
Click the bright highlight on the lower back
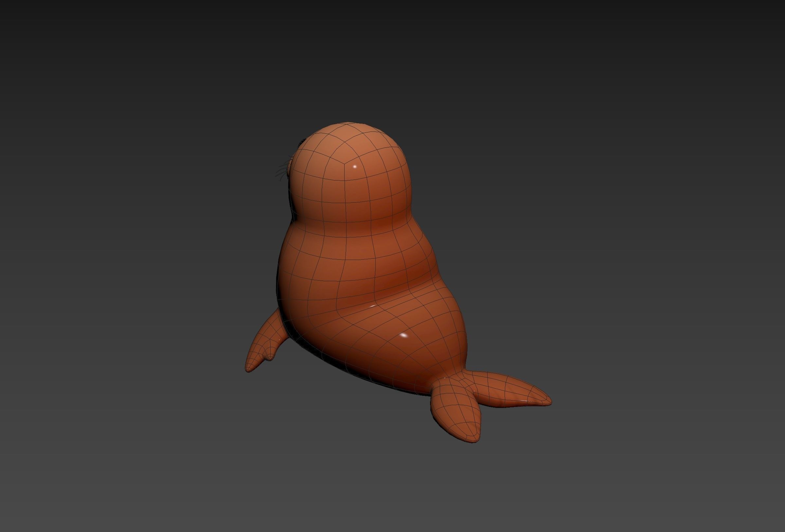pos(404,335)
